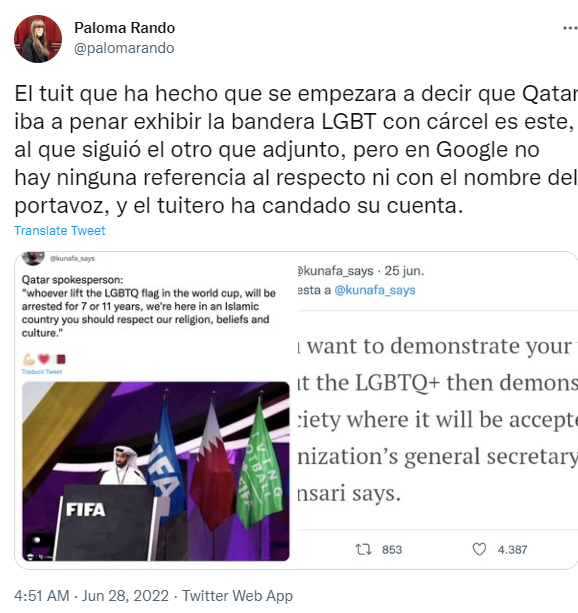Click the Traducir Tweet link in embedded tweet

(42, 372)
